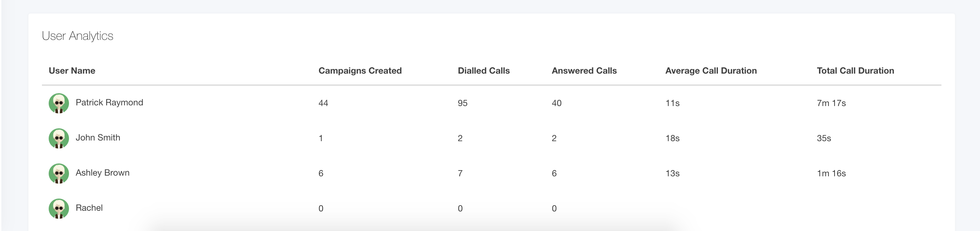Sort by Campaigns Created column header
980x231 pixels.
(x=360, y=71)
